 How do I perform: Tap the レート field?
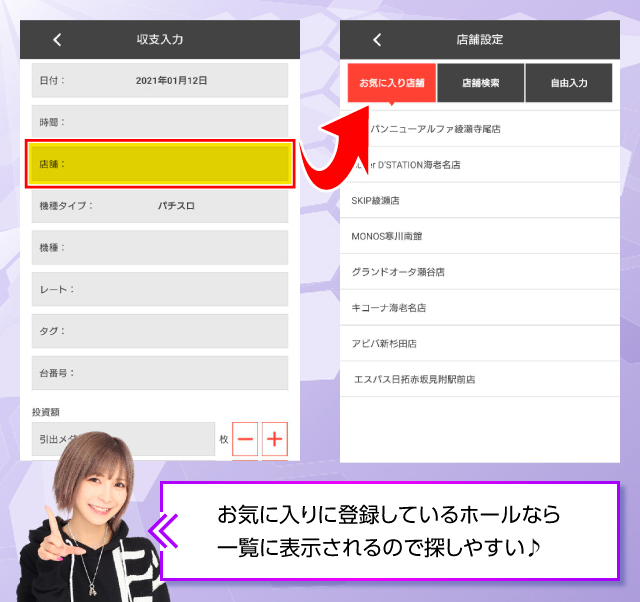click(x=160, y=289)
